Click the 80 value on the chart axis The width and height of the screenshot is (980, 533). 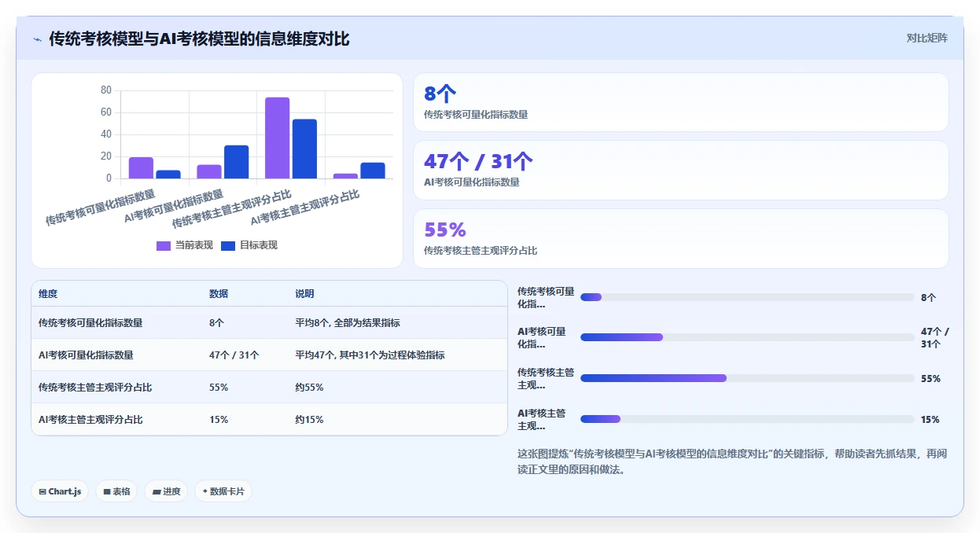(106, 90)
